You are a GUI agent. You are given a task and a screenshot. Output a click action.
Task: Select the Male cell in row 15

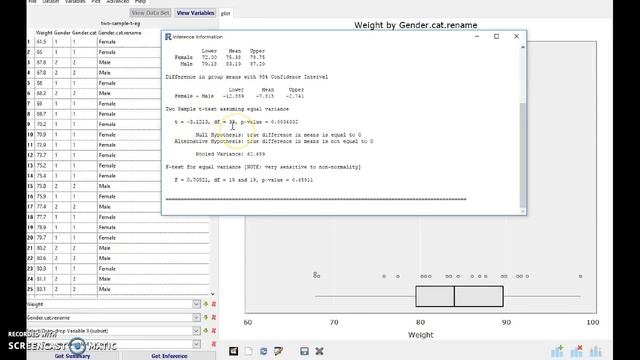[x=104, y=186]
